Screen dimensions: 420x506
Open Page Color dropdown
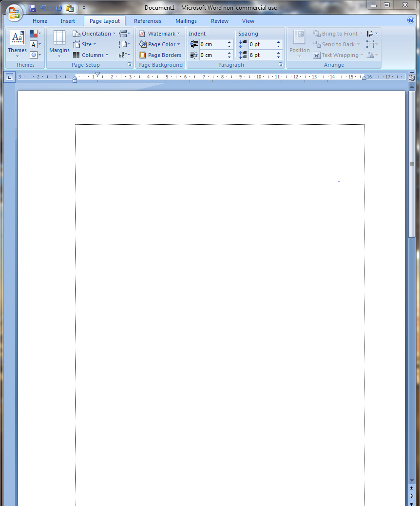(159, 44)
